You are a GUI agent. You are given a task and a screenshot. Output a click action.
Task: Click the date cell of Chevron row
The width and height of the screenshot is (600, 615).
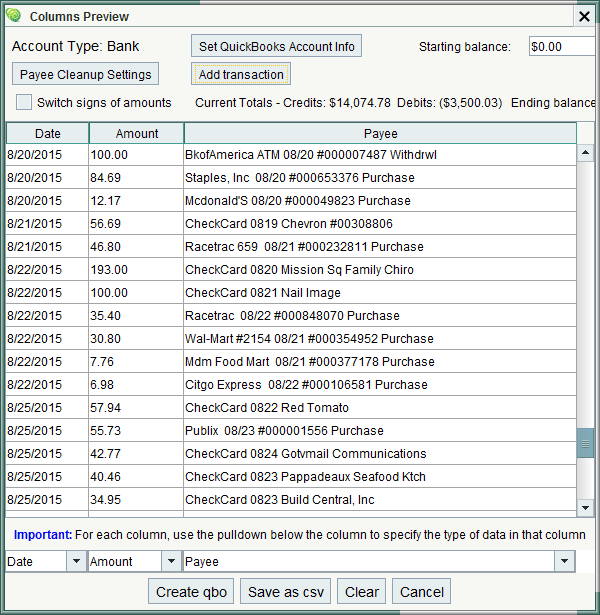tap(47, 224)
